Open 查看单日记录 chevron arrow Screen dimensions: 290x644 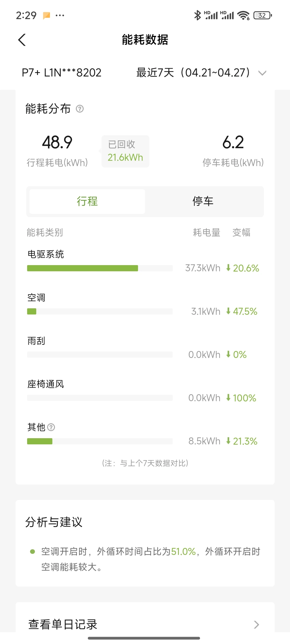click(256, 625)
